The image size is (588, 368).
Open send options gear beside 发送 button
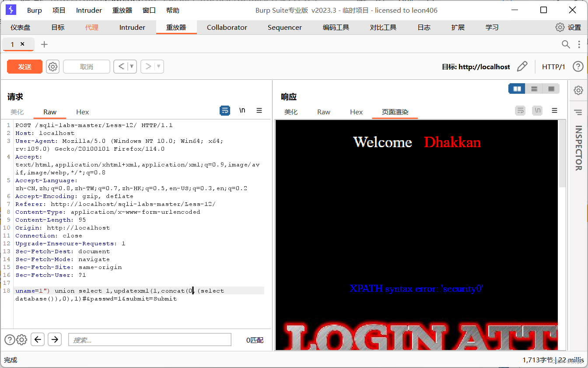point(52,67)
